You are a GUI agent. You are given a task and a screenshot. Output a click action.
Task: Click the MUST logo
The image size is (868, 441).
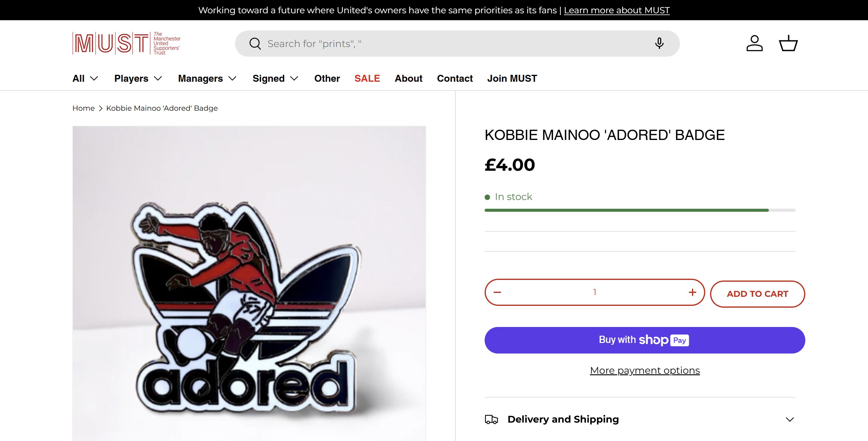[126, 43]
